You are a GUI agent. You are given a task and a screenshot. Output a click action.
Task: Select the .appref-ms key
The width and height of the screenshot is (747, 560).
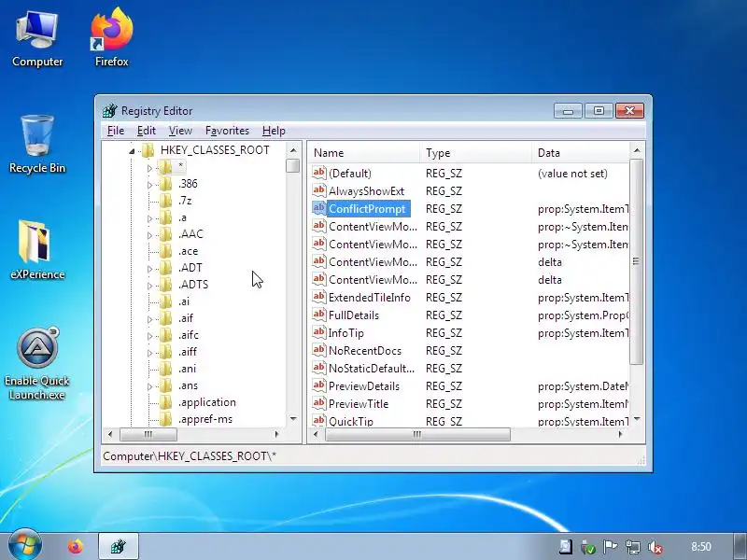[x=205, y=419]
